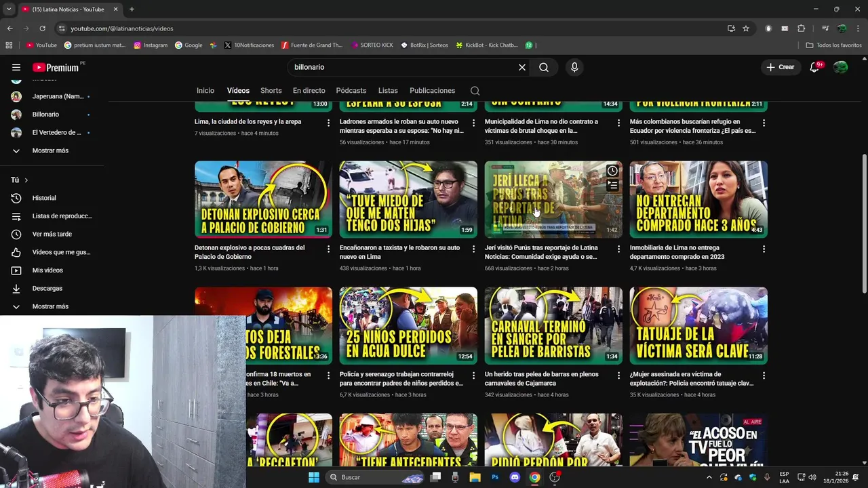Viewport: 868px width, 488px height.
Task: Open a new browser tab
Action: pyautogui.click(x=132, y=9)
